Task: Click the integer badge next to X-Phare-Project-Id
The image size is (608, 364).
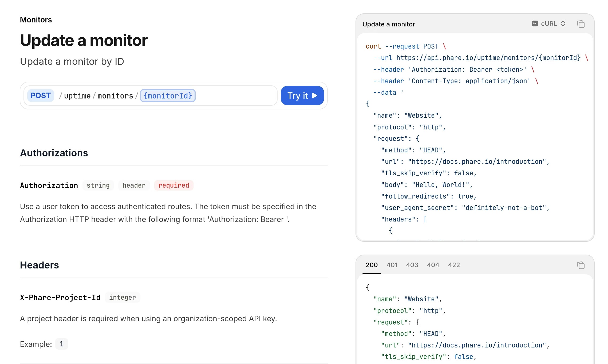Action: (123, 297)
